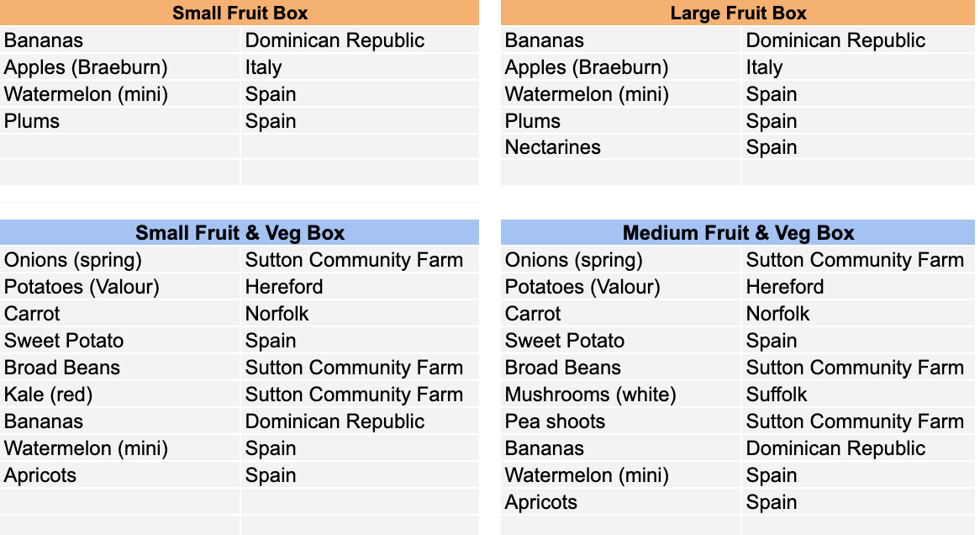980x535 pixels.
Task: Select Mushrooms (white) cell
Action: pyautogui.click(x=620, y=395)
